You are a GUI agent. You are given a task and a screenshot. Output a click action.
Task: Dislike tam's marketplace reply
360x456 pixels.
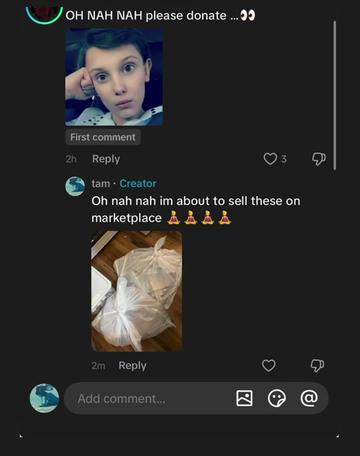(317, 366)
